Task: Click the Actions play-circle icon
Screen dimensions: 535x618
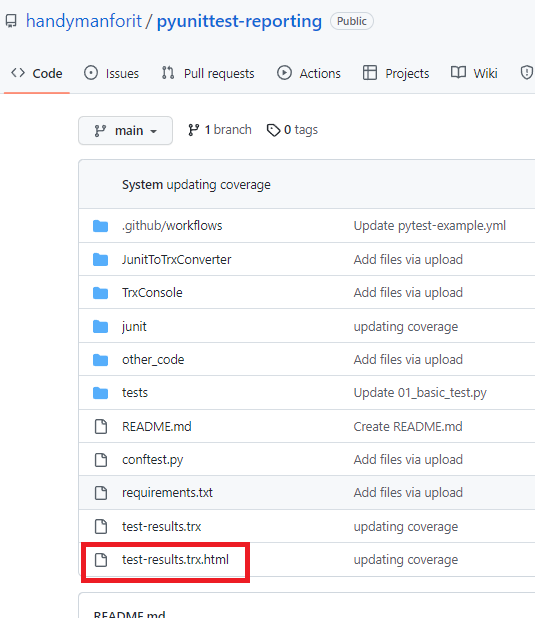Action: coord(284,73)
